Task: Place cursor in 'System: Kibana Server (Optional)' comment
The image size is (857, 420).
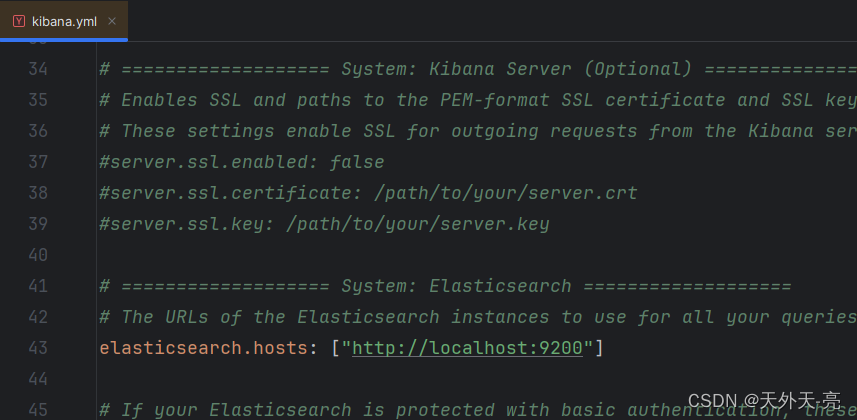Action: (478, 69)
